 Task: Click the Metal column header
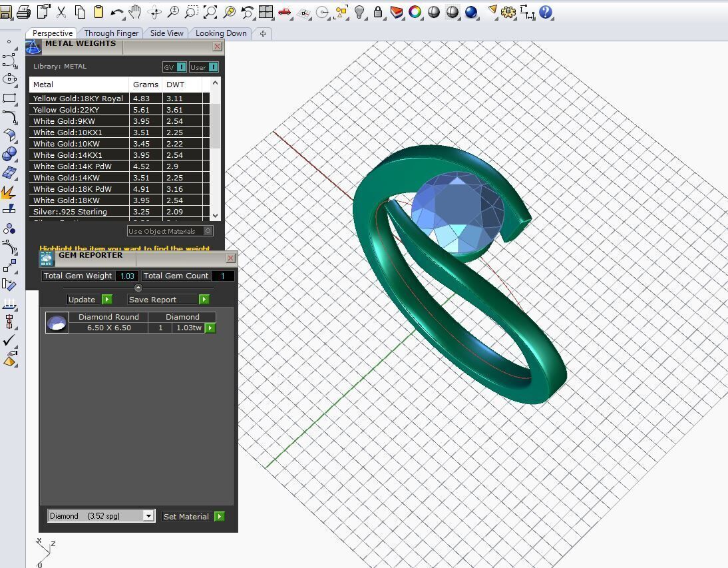[x=79, y=85]
